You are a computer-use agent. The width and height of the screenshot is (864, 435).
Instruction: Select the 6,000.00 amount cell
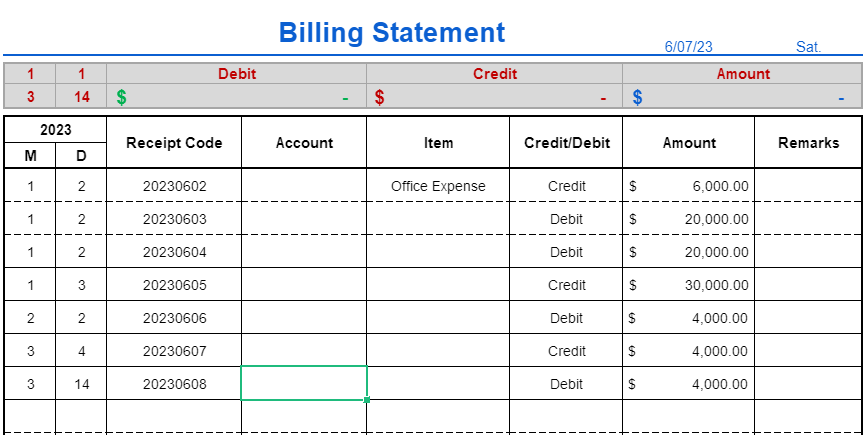pyautogui.click(x=689, y=186)
